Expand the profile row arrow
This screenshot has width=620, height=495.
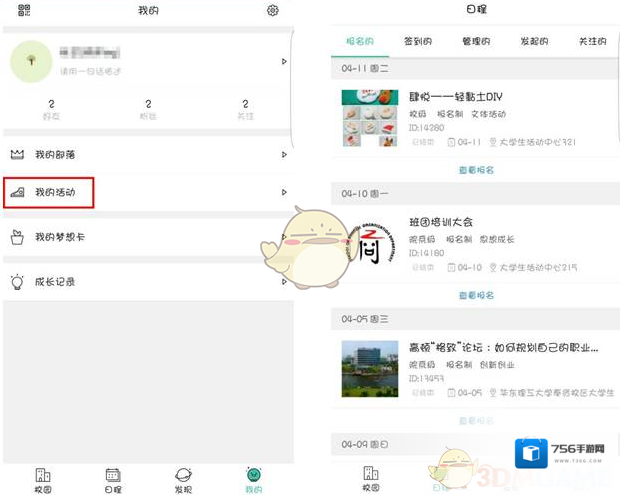pos(284,62)
